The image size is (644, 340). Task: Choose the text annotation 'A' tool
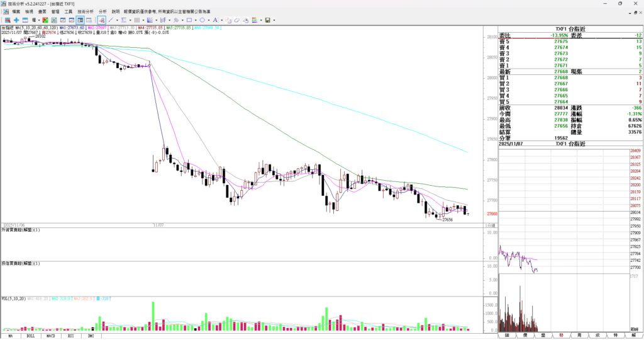pos(214,20)
